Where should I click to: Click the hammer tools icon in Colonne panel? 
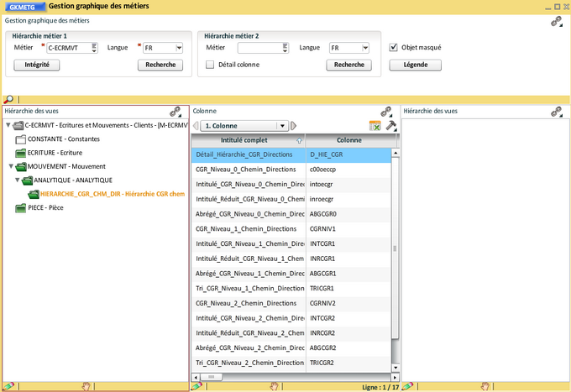pos(390,126)
